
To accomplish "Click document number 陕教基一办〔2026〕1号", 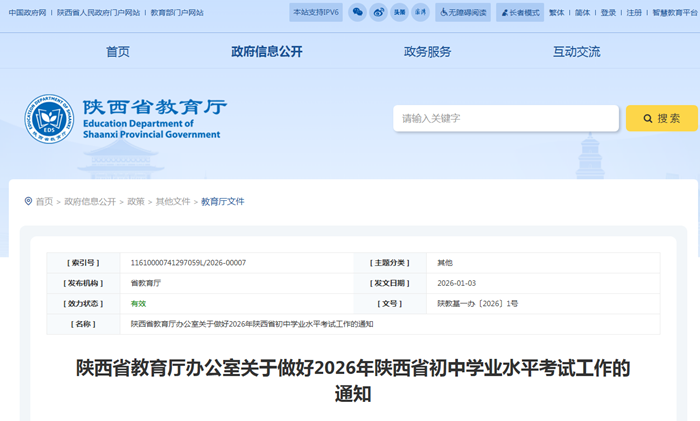I will pyautogui.click(x=477, y=304).
